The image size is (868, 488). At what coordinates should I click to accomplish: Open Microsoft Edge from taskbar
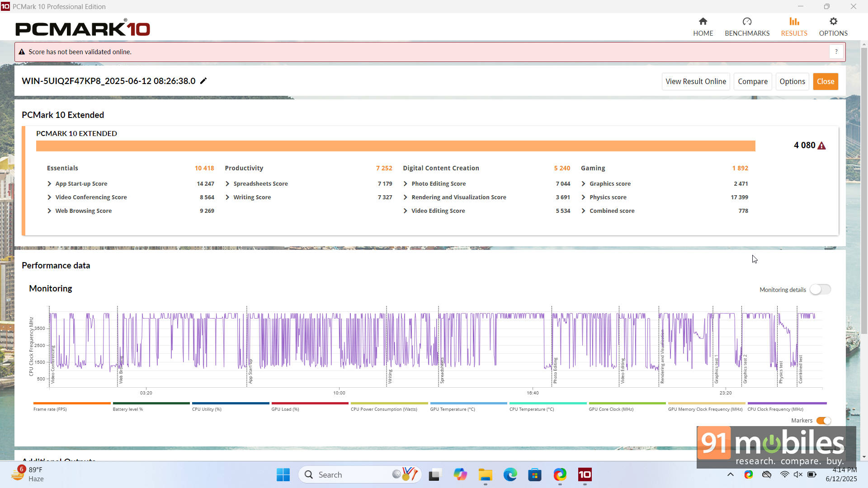(x=510, y=475)
